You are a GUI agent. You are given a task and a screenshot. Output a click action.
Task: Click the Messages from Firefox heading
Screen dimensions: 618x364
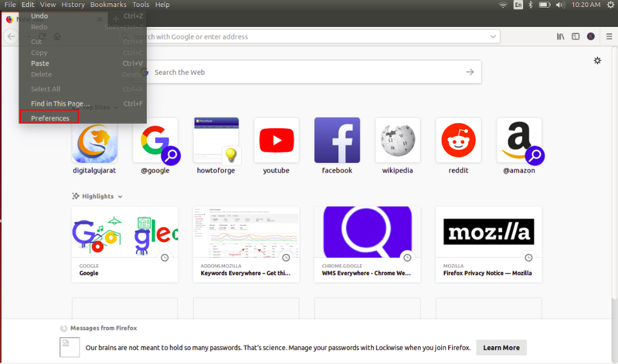(104, 327)
